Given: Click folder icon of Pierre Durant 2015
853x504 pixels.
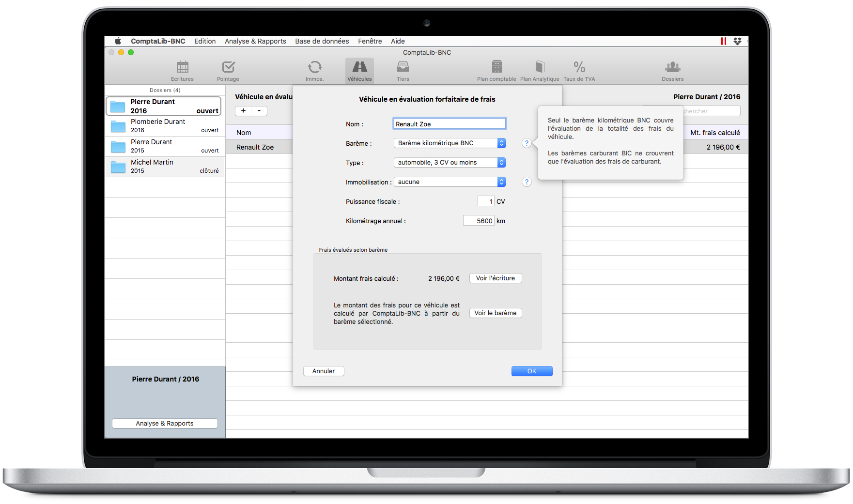Looking at the screenshot, I should 118,147.
